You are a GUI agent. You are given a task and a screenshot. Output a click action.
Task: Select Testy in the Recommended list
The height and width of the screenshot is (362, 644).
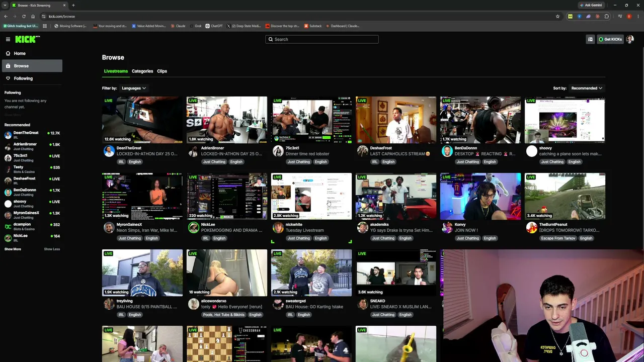point(32,169)
